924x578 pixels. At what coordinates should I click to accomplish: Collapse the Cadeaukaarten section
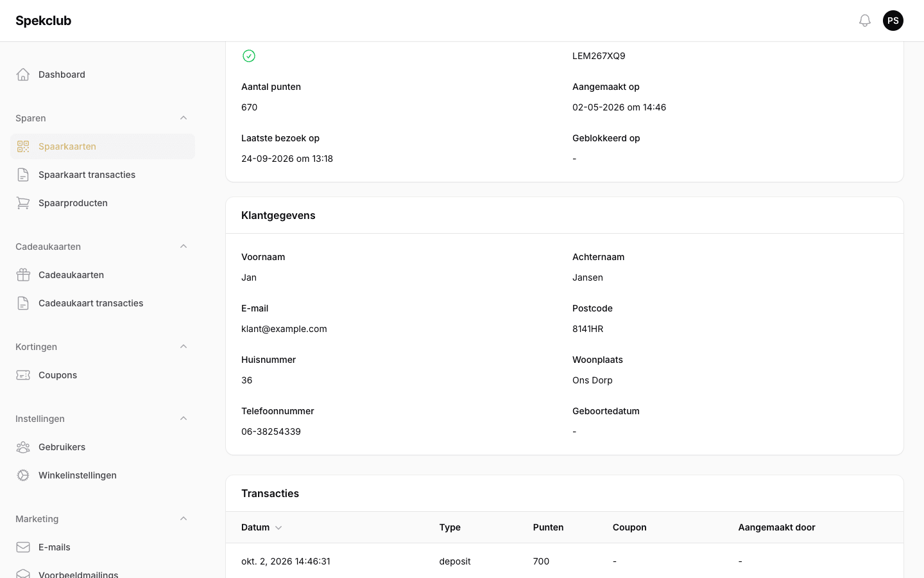(184, 247)
